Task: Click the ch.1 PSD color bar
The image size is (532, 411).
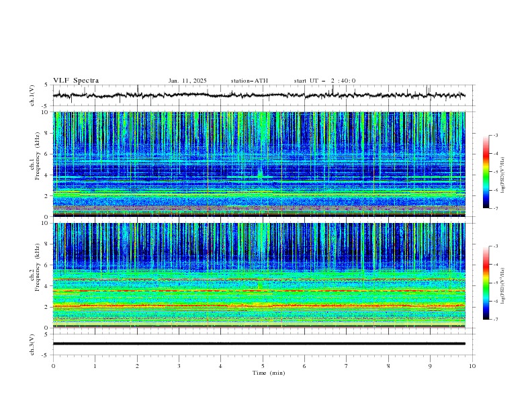Action: pos(486,172)
